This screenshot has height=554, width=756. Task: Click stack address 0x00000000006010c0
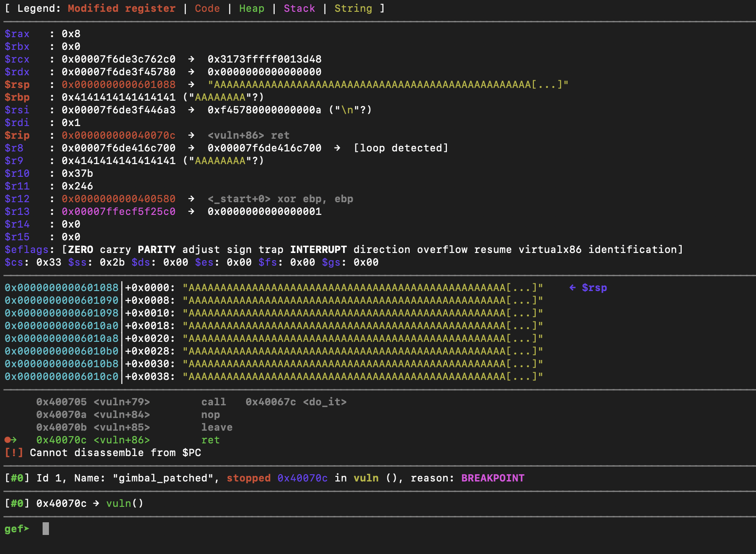(x=62, y=377)
